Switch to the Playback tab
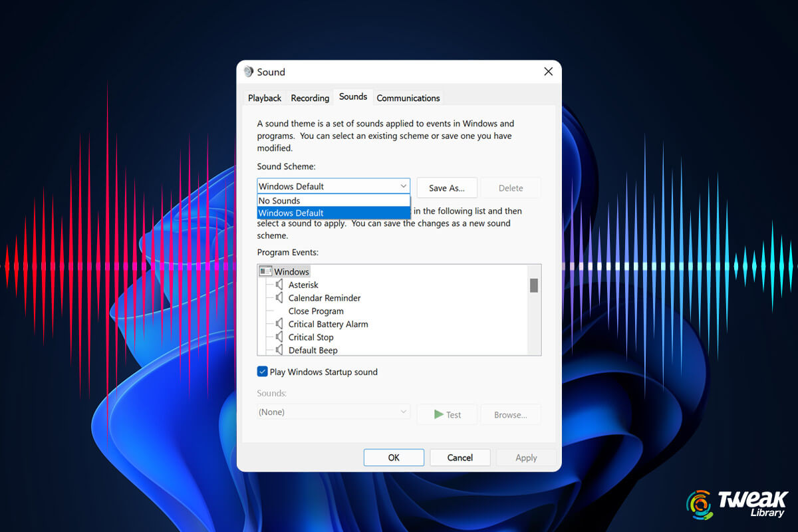The image size is (798, 532). coord(264,97)
